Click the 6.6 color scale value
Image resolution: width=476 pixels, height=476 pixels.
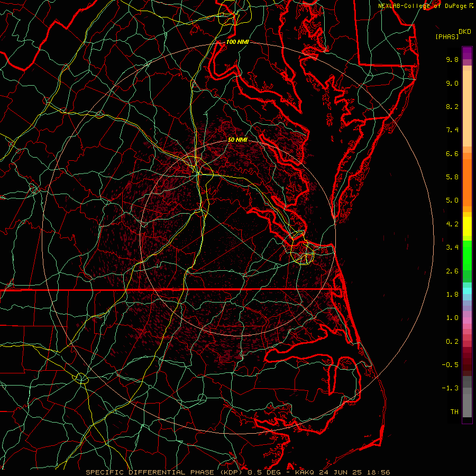click(452, 153)
